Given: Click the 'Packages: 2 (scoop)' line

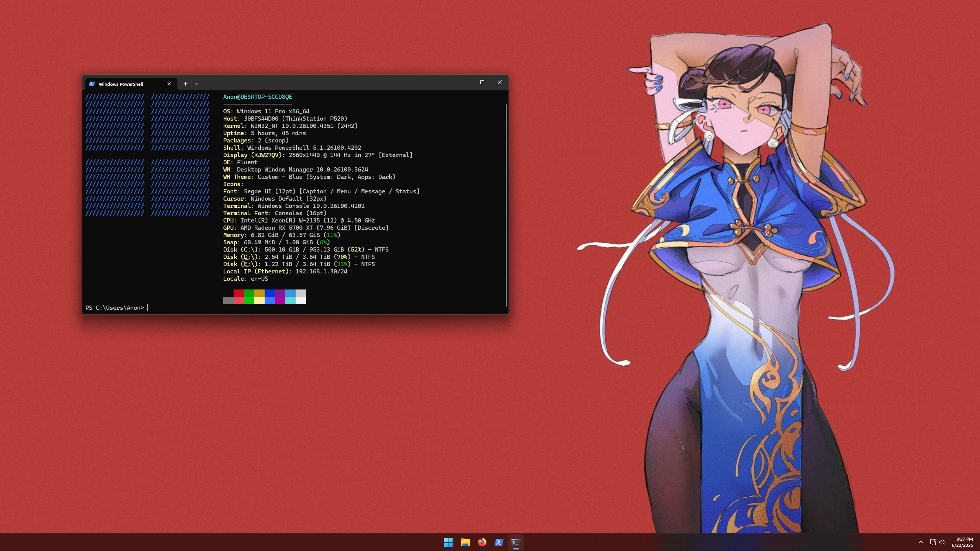Looking at the screenshot, I should 256,141.
